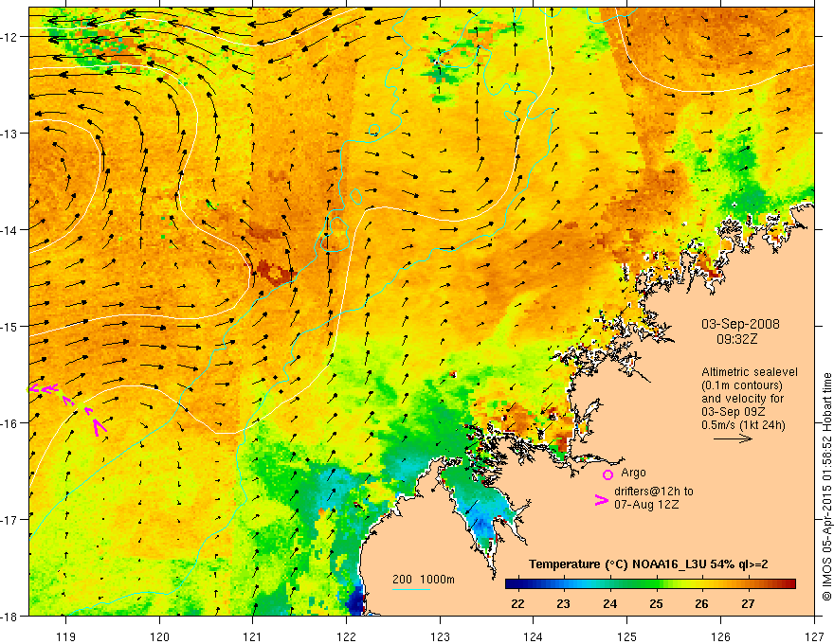Click the latitude axis label -12
This screenshot has height=644, width=834.
9,37
